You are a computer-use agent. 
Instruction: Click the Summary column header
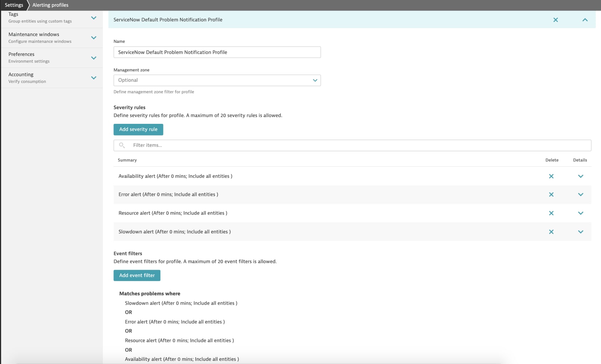(127, 160)
